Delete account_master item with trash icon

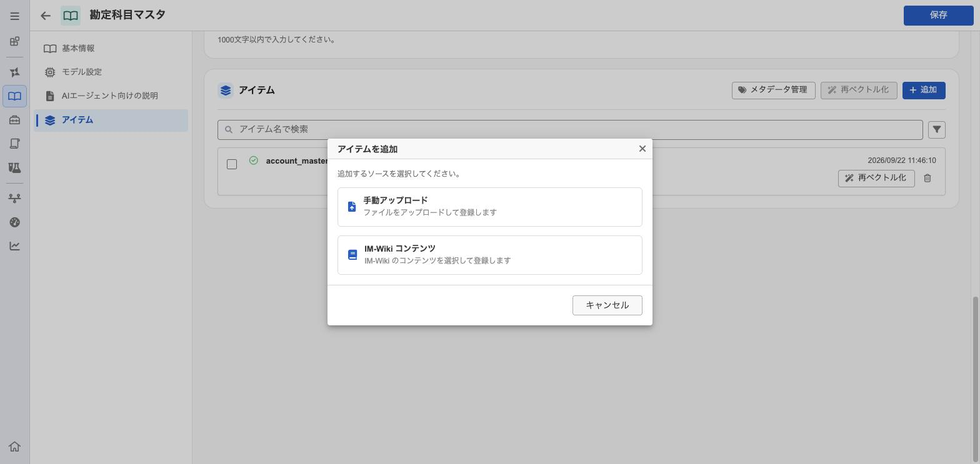tap(927, 178)
